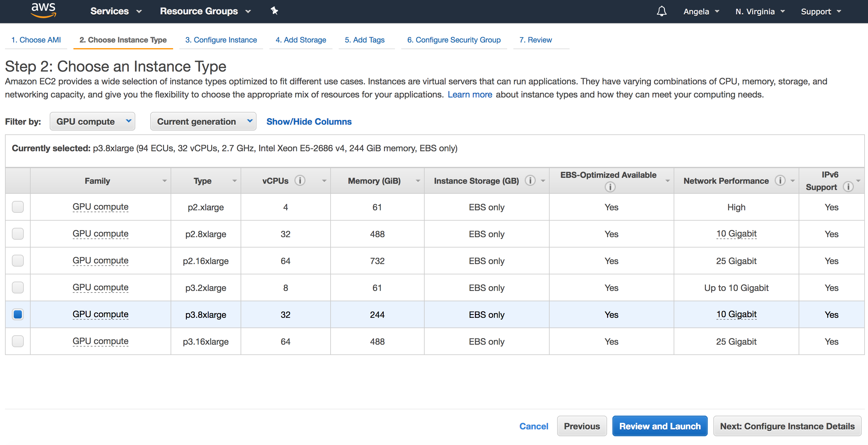
Task: Click the Show/Hide Columns link
Action: pyautogui.click(x=309, y=121)
